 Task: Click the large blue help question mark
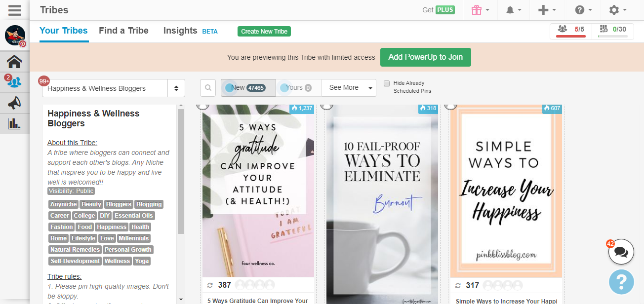(x=621, y=282)
